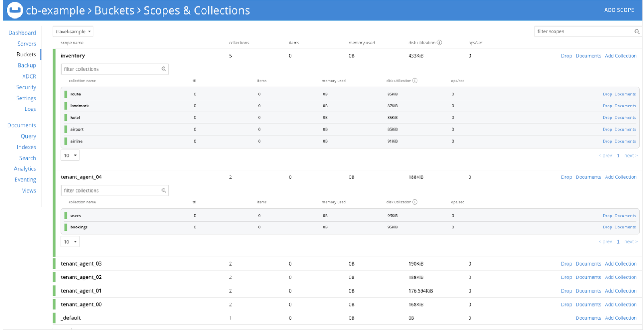This screenshot has width=644, height=334.
Task: Click info icon beside tenant_agent_04 collections disk utilization
Action: tap(415, 202)
